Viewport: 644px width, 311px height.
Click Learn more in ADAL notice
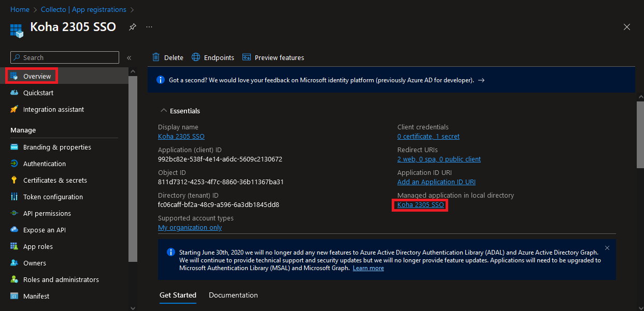368,268
